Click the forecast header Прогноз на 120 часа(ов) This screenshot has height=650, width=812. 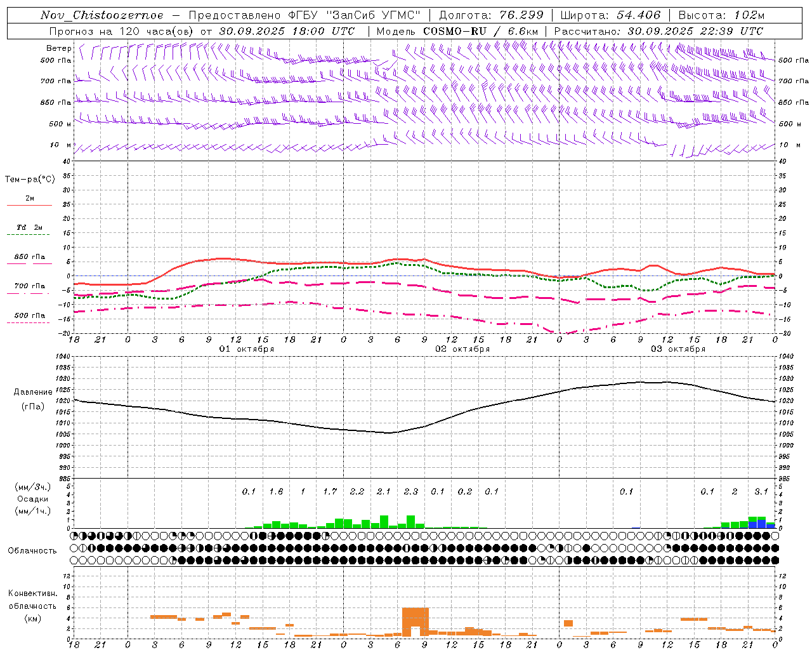click(x=122, y=31)
